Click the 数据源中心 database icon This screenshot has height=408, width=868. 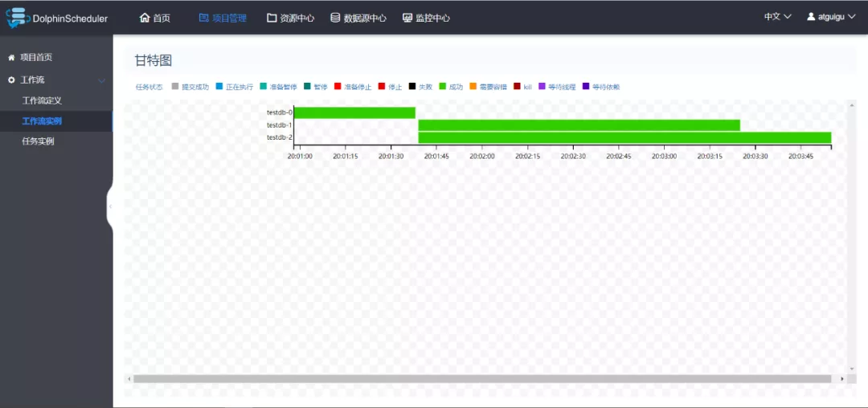point(335,18)
